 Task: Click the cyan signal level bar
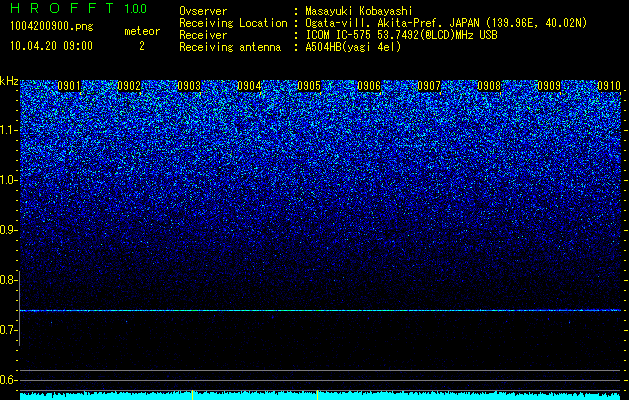[321, 396]
